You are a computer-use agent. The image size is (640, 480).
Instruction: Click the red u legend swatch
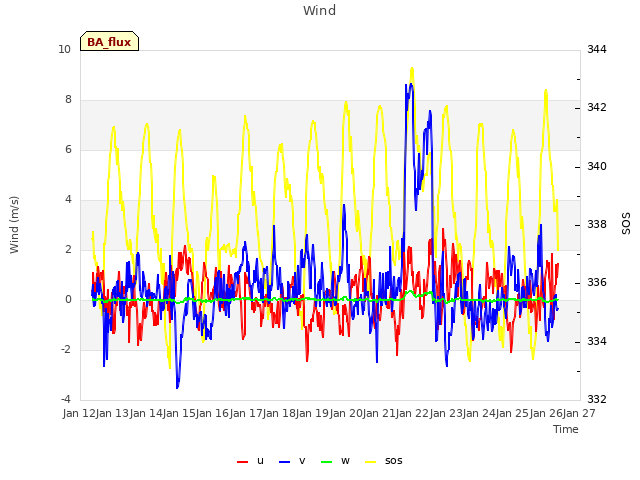coord(242,462)
